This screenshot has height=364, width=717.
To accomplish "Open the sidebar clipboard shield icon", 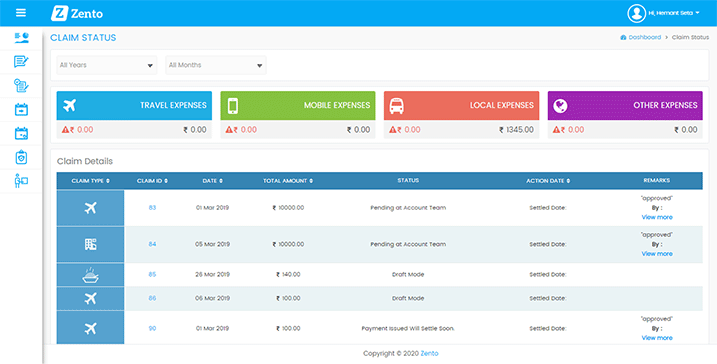I will 21,157.
